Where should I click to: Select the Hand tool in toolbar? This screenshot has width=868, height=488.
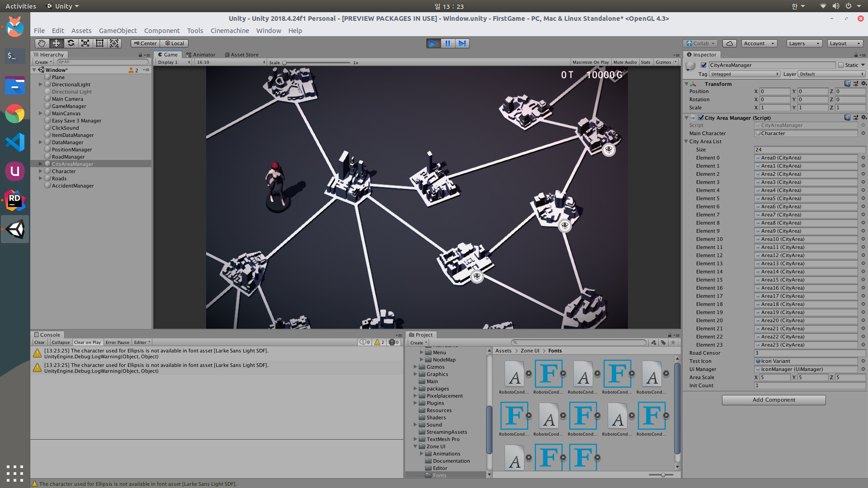42,43
